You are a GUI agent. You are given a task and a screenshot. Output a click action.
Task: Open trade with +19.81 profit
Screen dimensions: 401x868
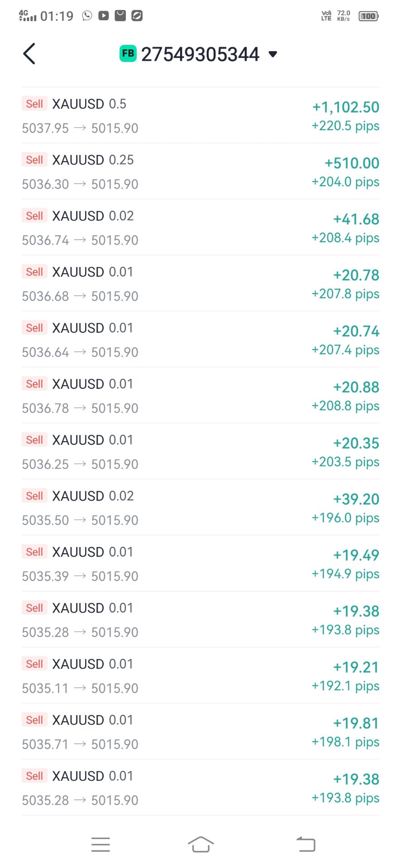pos(200,732)
